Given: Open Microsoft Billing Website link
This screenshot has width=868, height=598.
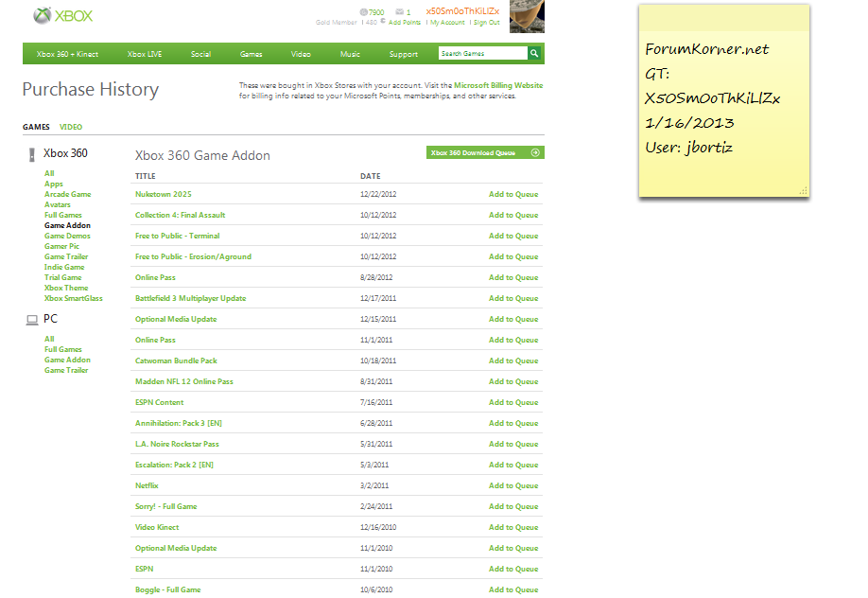Looking at the screenshot, I should [x=498, y=85].
